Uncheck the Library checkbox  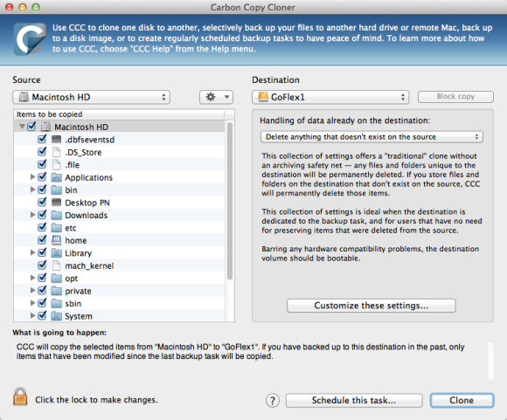(x=42, y=252)
